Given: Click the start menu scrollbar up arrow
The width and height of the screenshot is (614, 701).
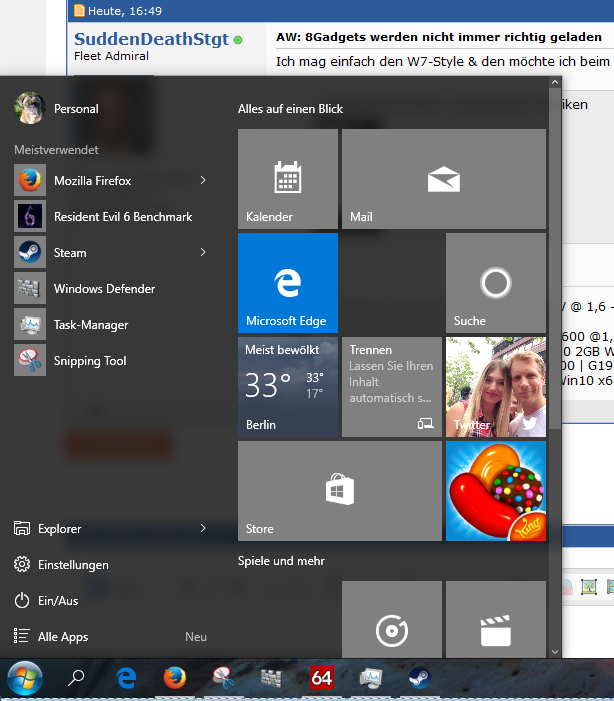Looking at the screenshot, I should [x=555, y=82].
